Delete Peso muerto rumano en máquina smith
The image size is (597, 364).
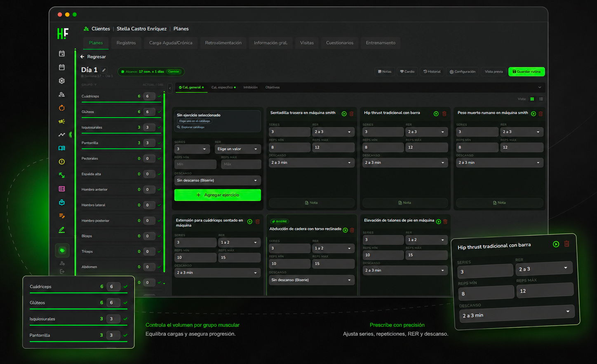pos(541,114)
